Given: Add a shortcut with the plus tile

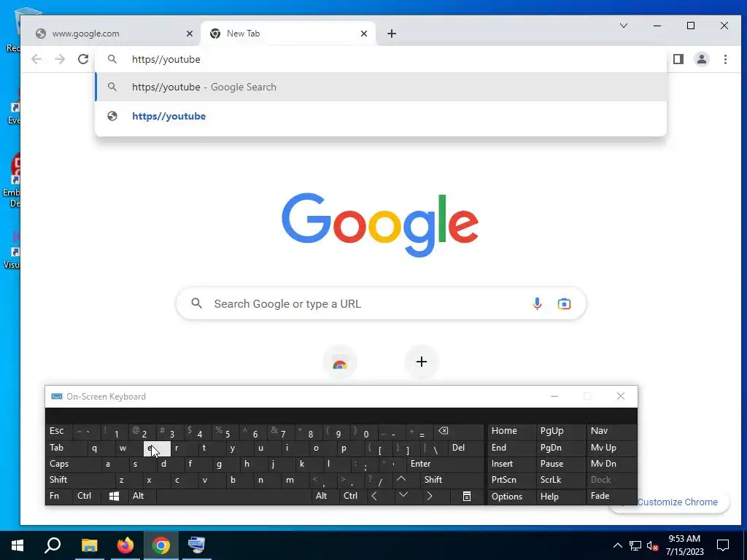Looking at the screenshot, I should pyautogui.click(x=422, y=362).
